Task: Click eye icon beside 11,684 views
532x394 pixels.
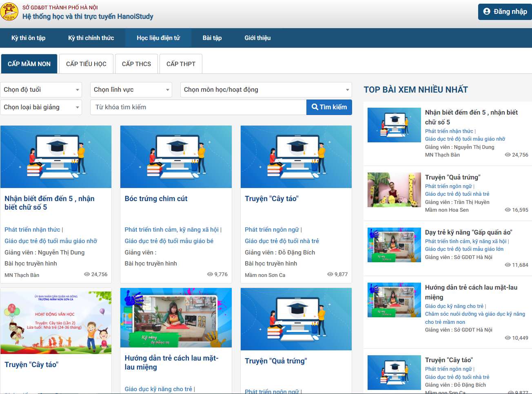Action: point(508,265)
